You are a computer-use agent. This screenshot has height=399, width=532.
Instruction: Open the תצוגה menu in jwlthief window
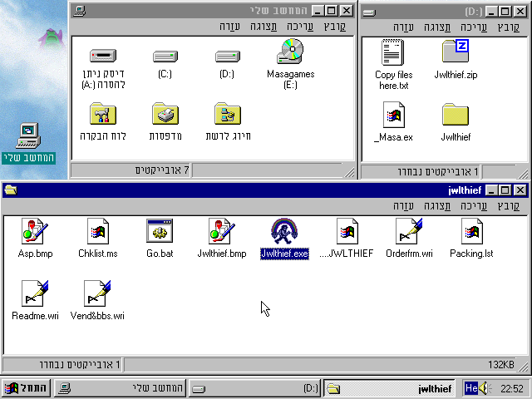pyautogui.click(x=438, y=205)
